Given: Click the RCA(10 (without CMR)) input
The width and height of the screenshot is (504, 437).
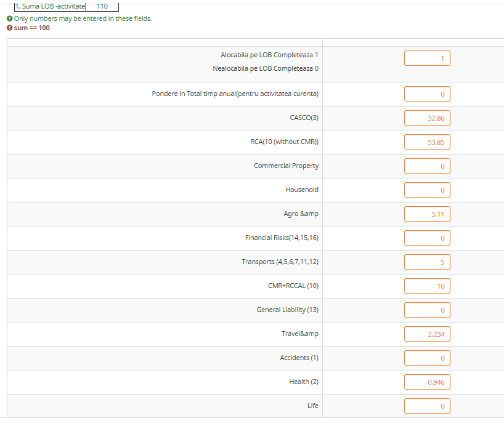Looking at the screenshot, I should pos(427,142).
